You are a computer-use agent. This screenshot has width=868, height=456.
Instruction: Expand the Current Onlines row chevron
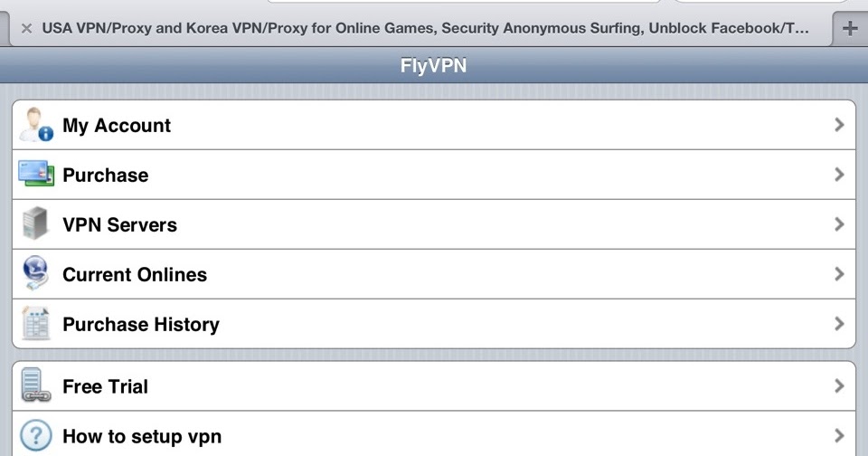pos(839,274)
